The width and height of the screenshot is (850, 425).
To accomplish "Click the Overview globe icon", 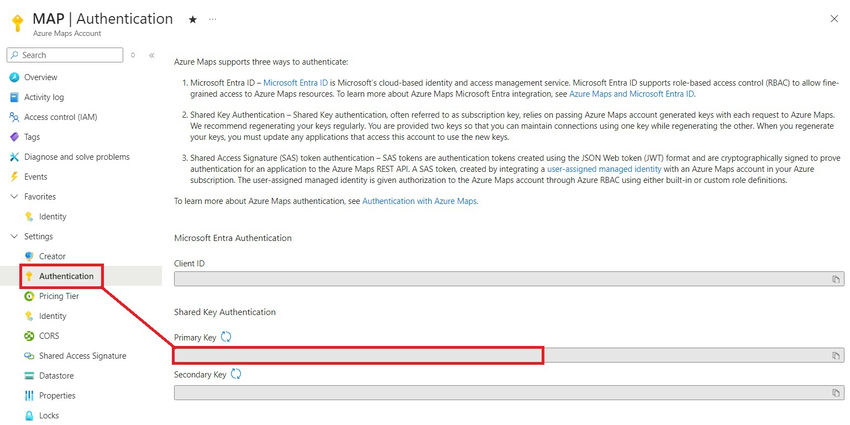I will coord(15,77).
